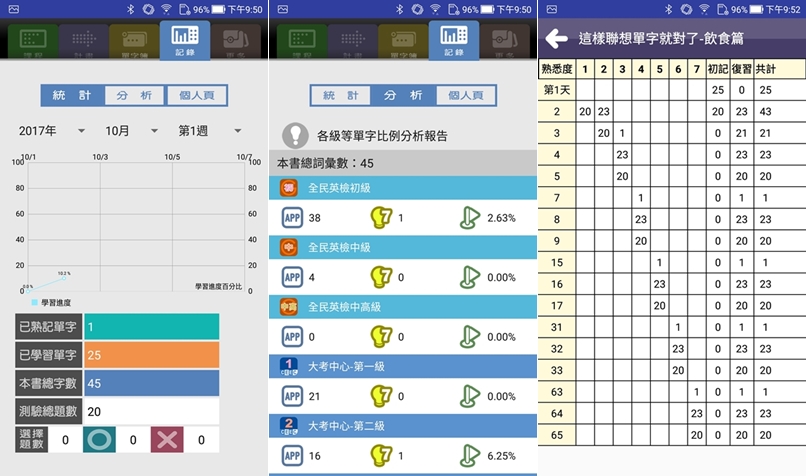Screen dimensions: 806x476
Task: Tap the 0.00% value in 大考中心-第一級 row
Action: 501,396
